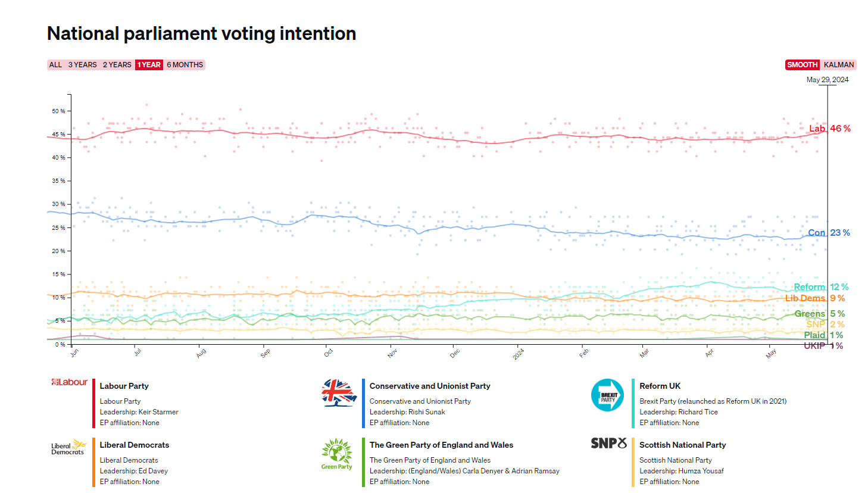
Task: Click the Brexit Party round logo
Action: (607, 395)
